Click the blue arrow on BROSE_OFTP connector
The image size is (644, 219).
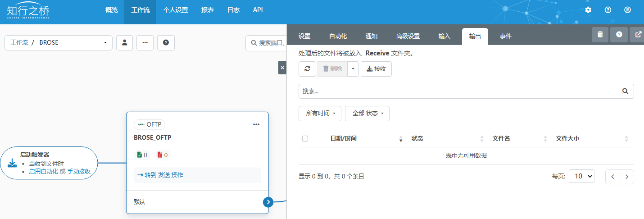(268, 202)
